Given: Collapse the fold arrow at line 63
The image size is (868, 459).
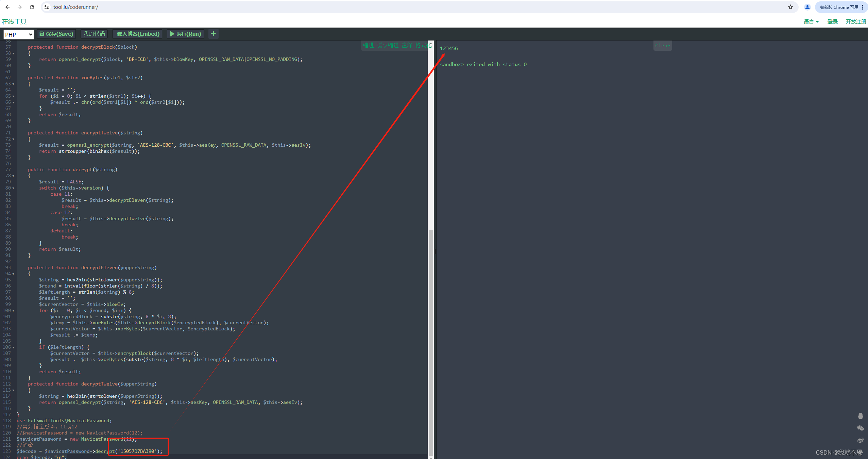Looking at the screenshot, I should (x=13, y=84).
